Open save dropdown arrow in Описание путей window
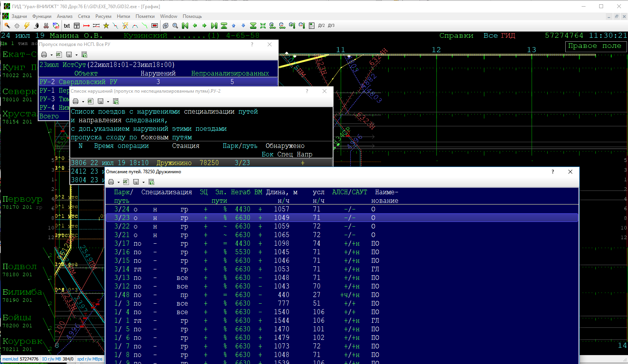The height and width of the screenshot is (364, 628). 143,182
